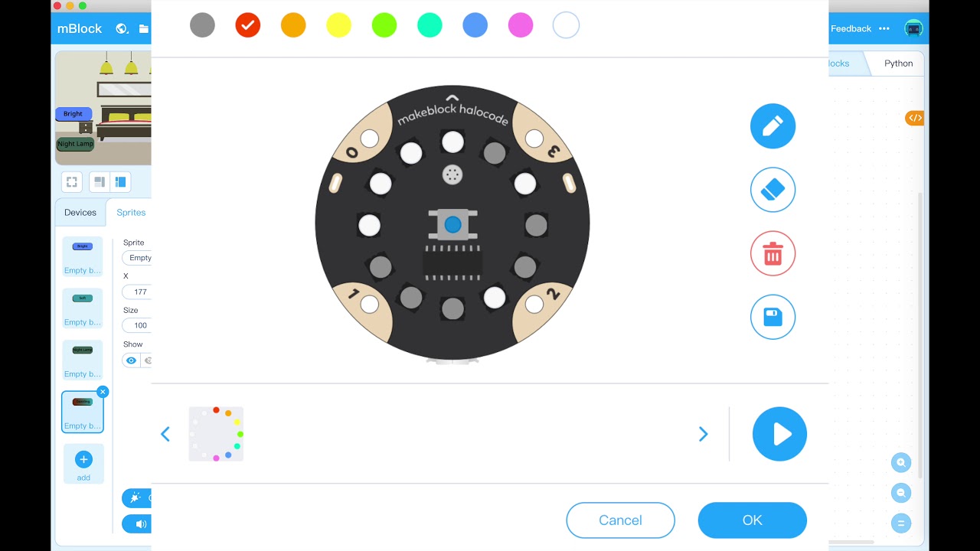The height and width of the screenshot is (551, 980).
Task: Click the zoom in magnifier icon
Action: tap(901, 462)
